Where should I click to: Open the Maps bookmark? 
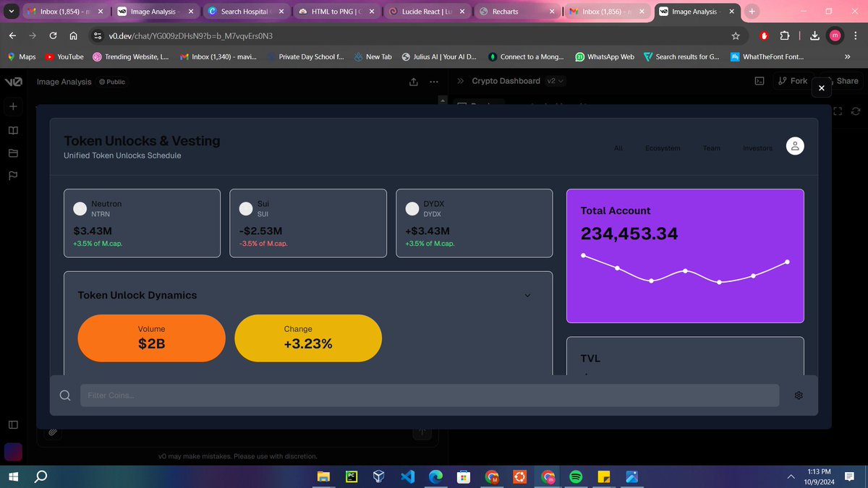[22, 56]
